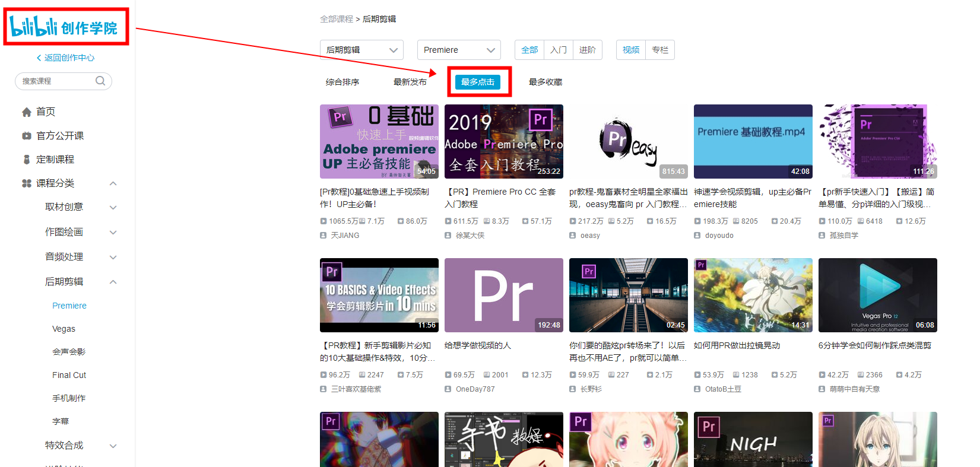Click the 官方公开课 camera icon
The image size is (980, 467).
click(x=27, y=136)
